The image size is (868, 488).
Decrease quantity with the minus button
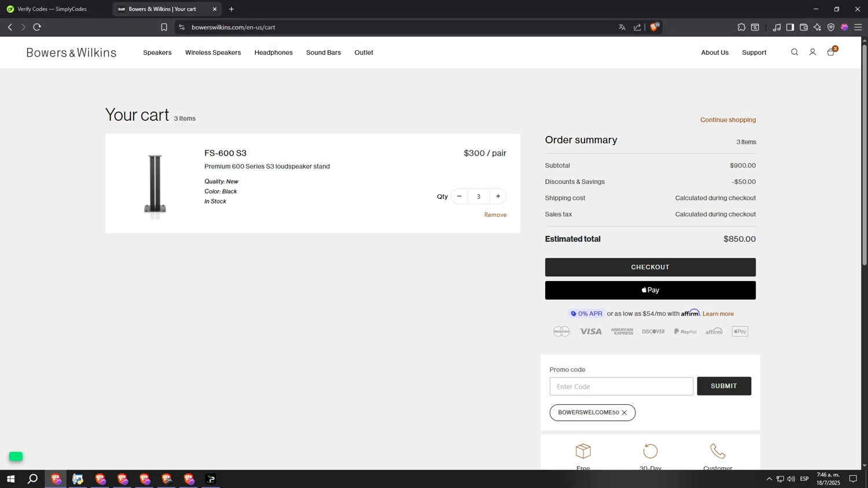[459, 197]
